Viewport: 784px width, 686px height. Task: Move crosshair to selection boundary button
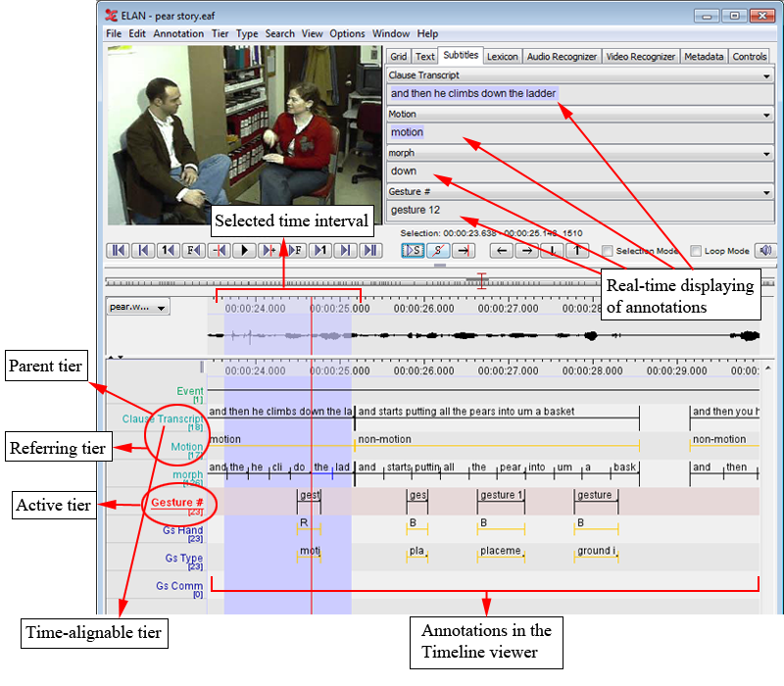coord(464,250)
